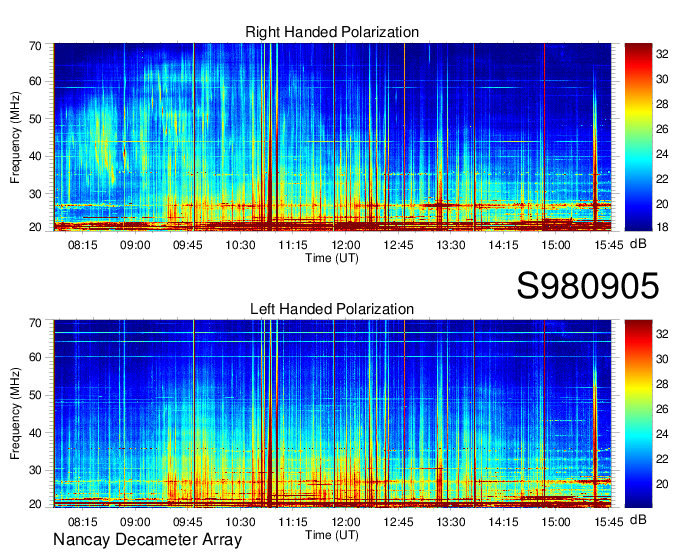Click "09:45" time tick under the upper plot
The image size is (680, 552).
click(x=188, y=245)
